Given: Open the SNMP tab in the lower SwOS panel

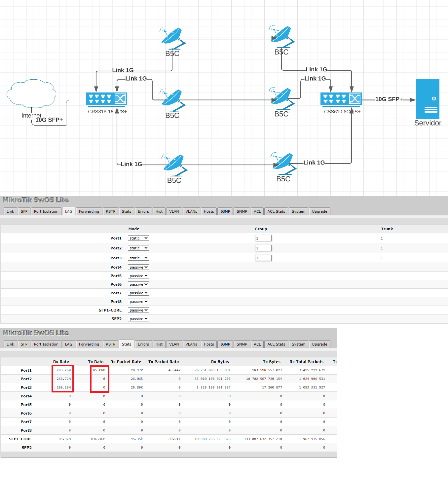Looking at the screenshot, I should [x=242, y=344].
